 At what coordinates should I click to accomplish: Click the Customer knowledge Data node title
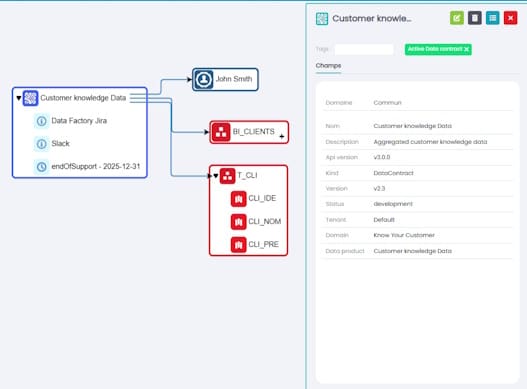point(83,98)
